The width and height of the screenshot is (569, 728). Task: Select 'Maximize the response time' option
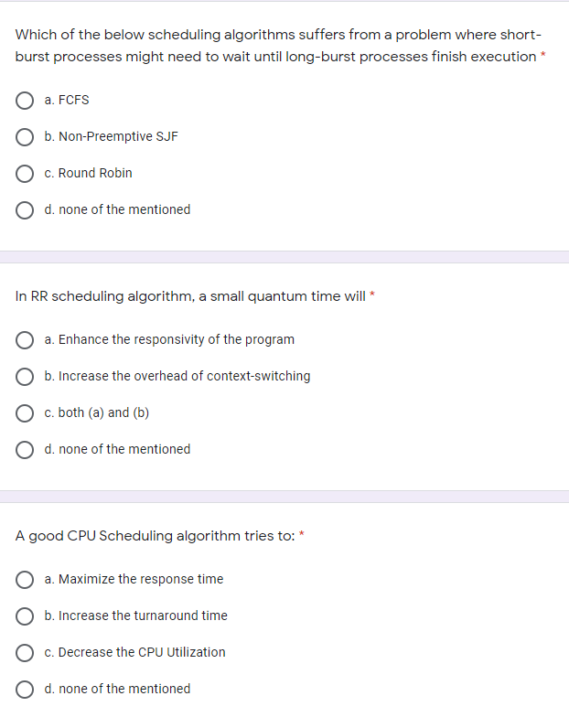click(24, 580)
